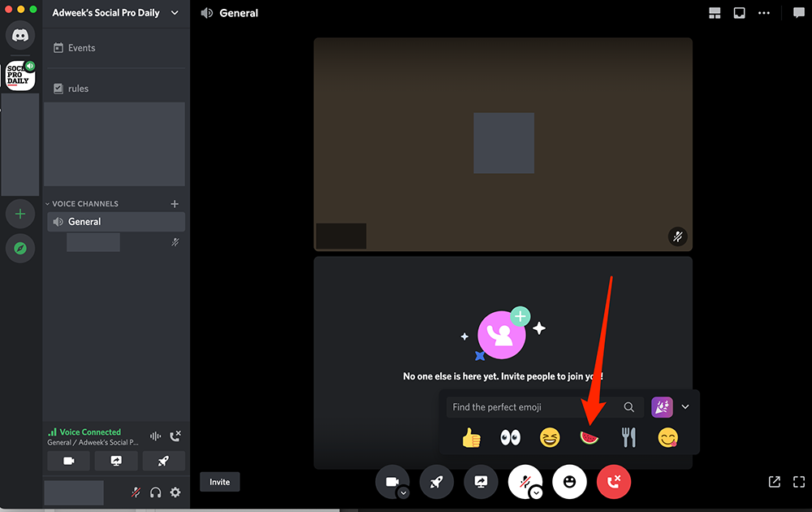
Task: Open Adweek's Social Pro Daily server dropdown
Action: pyautogui.click(x=115, y=13)
